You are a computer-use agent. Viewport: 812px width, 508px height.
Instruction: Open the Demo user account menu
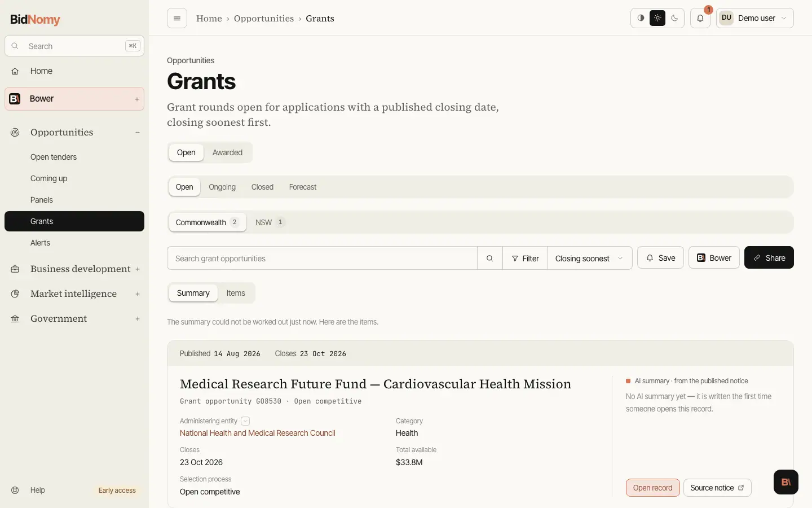coord(755,18)
